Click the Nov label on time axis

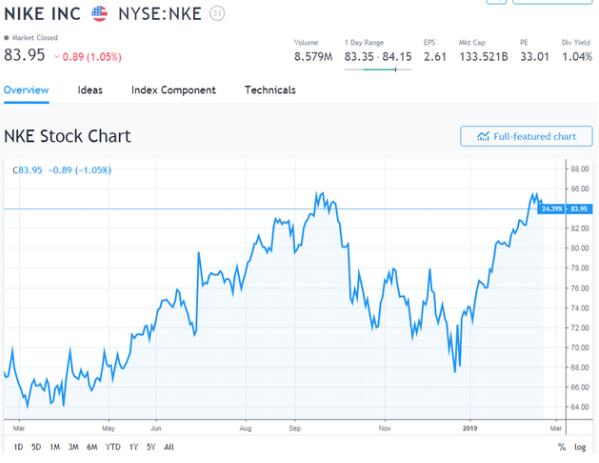(385, 428)
